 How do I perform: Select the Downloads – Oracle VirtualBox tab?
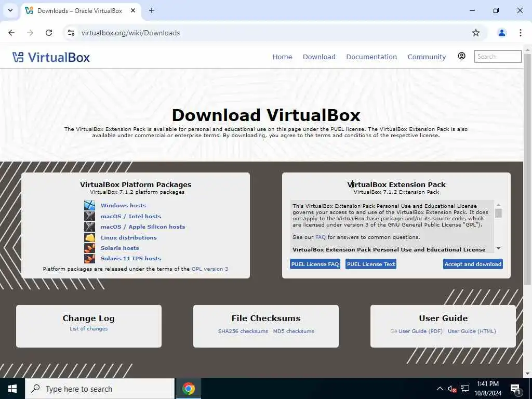[x=81, y=10]
